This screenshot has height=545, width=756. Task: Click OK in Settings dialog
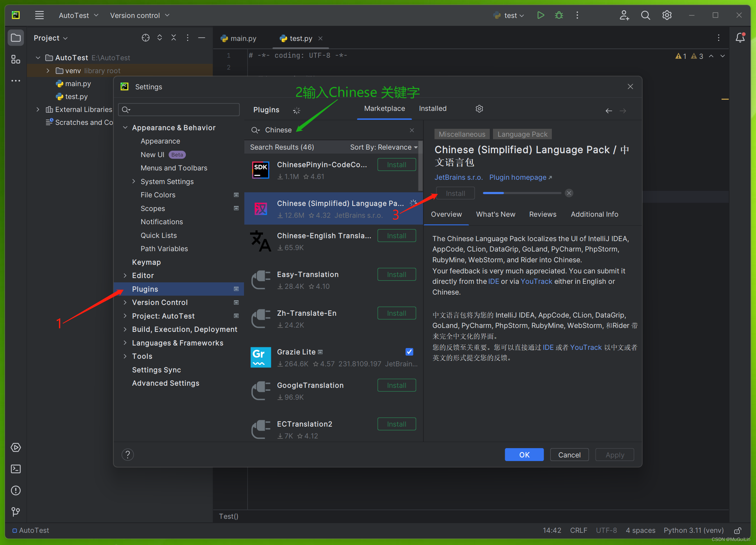[524, 455]
